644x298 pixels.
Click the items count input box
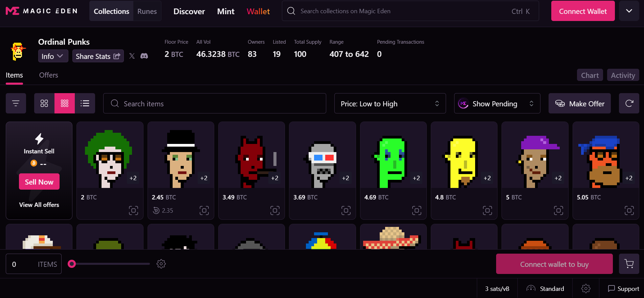34,264
